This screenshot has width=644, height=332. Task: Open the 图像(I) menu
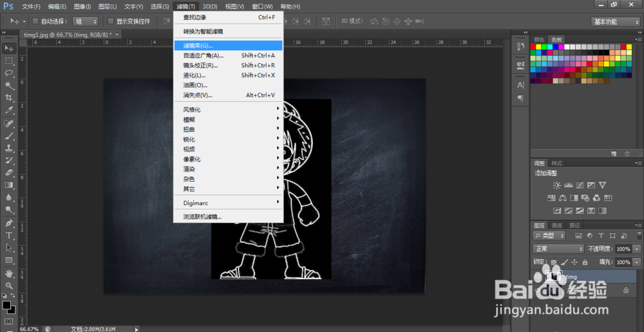[x=82, y=6]
